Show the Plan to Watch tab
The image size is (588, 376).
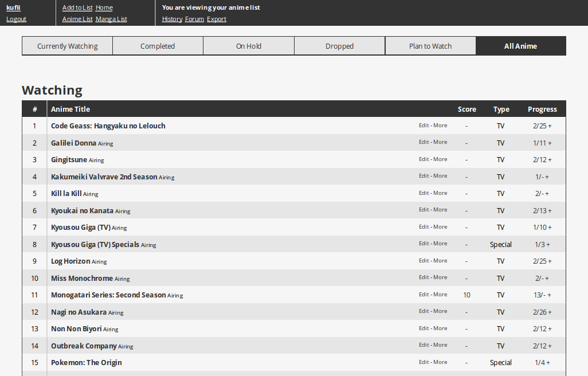[430, 46]
